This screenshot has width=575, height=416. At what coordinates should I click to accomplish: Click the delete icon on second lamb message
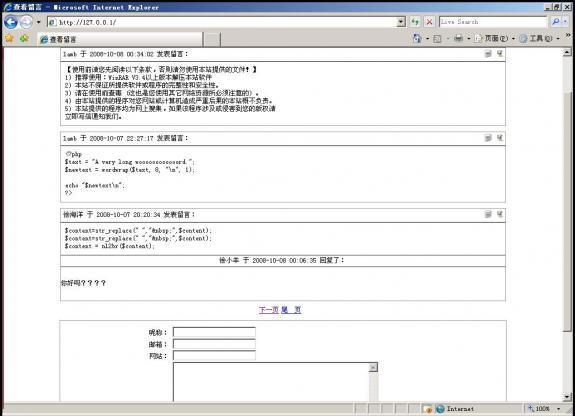[x=499, y=138]
